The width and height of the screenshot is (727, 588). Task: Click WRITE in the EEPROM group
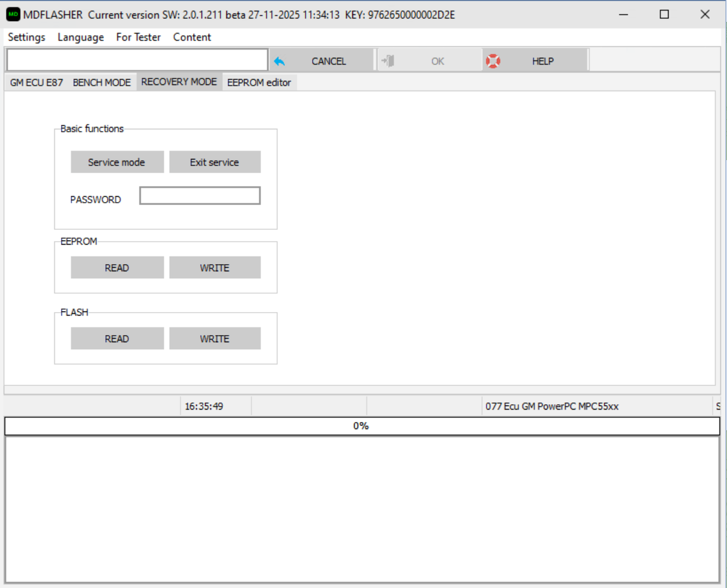[x=215, y=268]
